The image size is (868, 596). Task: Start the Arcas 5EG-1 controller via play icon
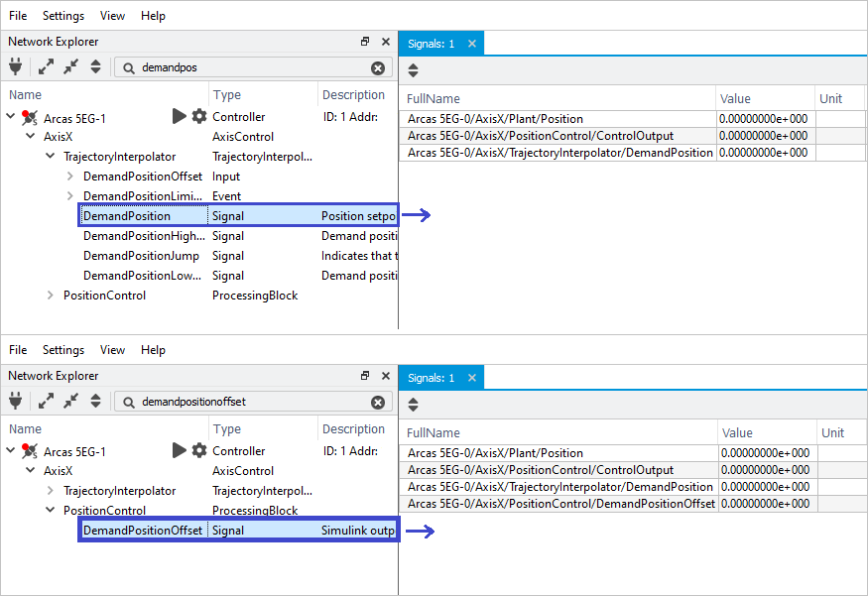pyautogui.click(x=180, y=116)
